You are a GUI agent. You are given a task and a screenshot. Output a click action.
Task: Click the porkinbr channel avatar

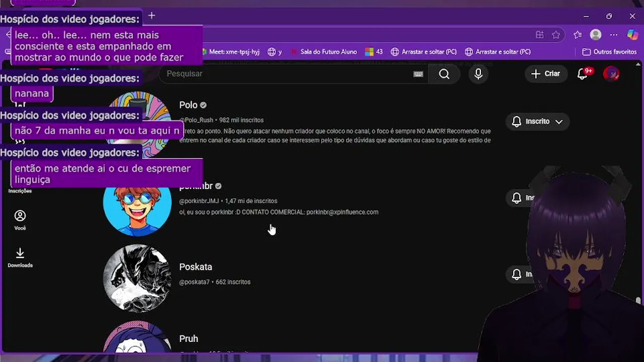pyautogui.click(x=137, y=202)
